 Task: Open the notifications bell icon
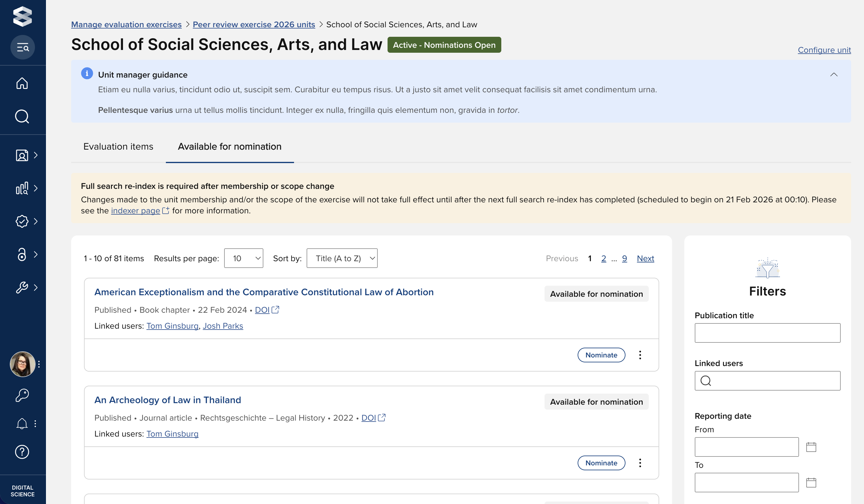(22, 424)
